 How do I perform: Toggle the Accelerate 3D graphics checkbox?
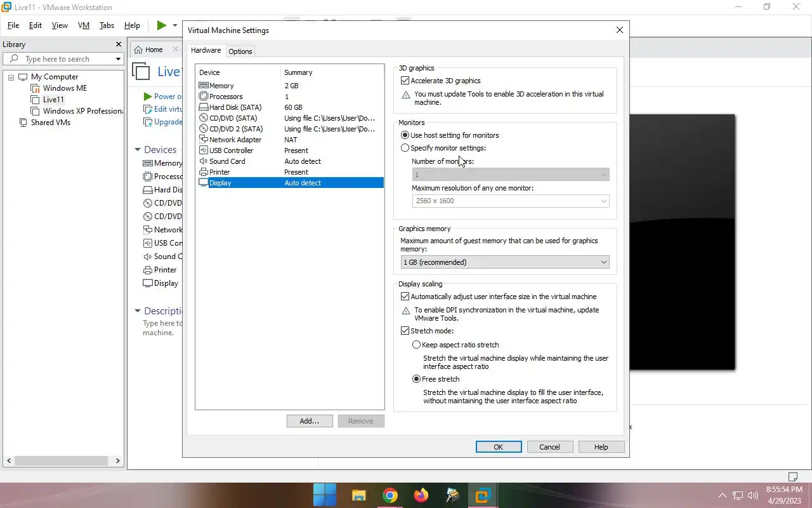(x=405, y=81)
